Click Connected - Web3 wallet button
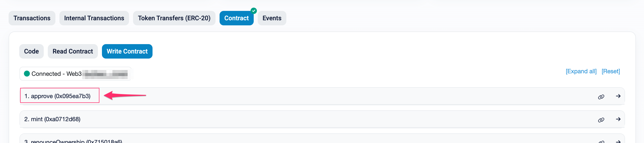Screen dimensions: 644x143 [x=75, y=74]
